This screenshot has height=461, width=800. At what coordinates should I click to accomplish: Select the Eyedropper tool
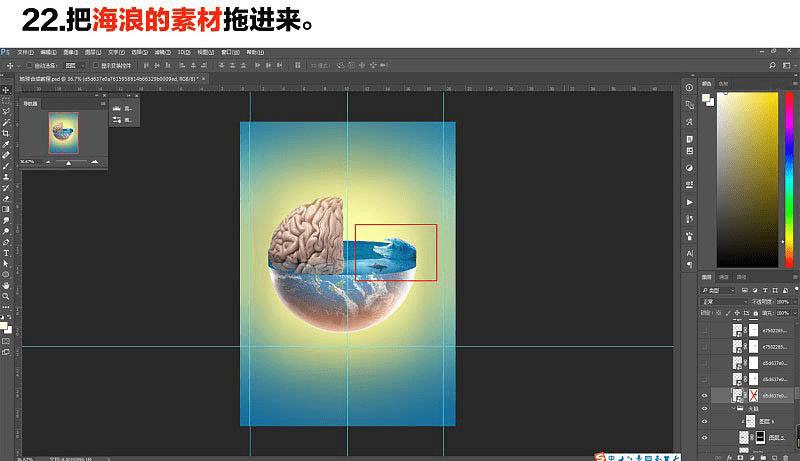click(x=6, y=144)
